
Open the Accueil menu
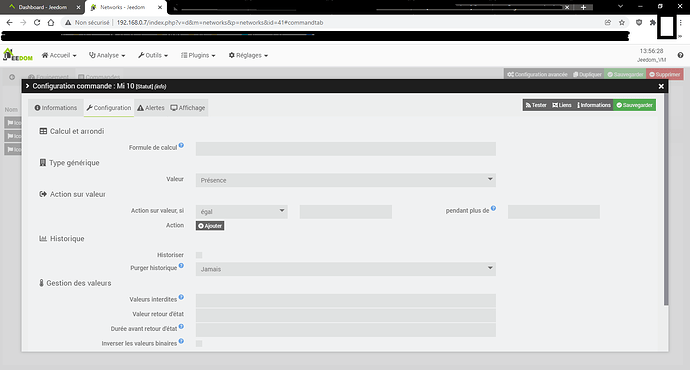point(59,55)
